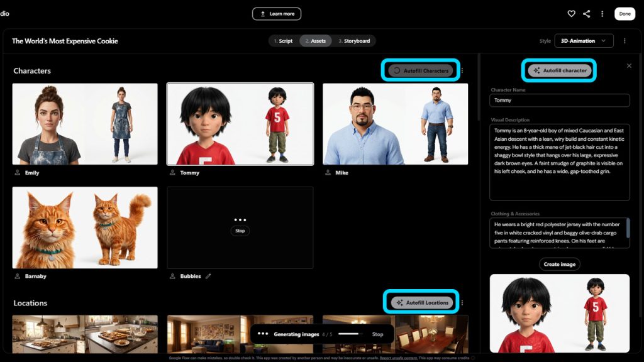Click the Characters section heading
644x362 pixels.
pyautogui.click(x=32, y=70)
